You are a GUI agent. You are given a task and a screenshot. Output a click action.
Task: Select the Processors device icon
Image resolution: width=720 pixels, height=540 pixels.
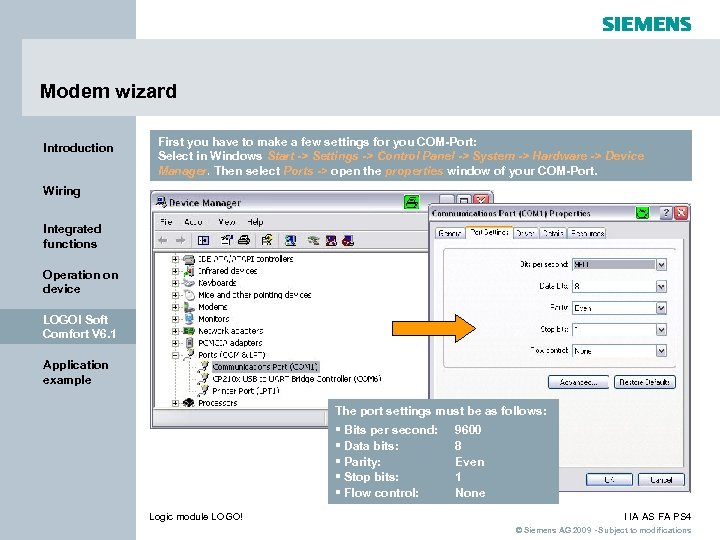coord(189,403)
